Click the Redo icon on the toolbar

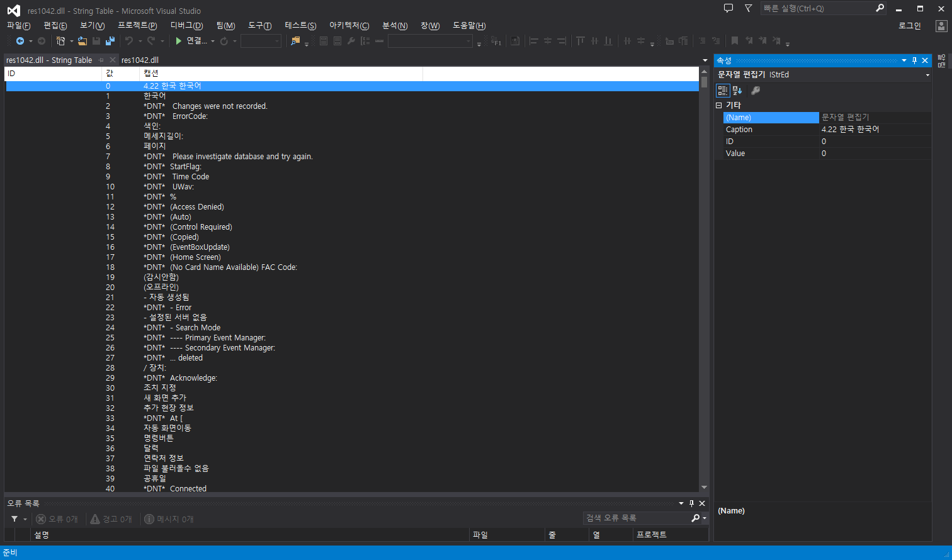[x=152, y=40]
